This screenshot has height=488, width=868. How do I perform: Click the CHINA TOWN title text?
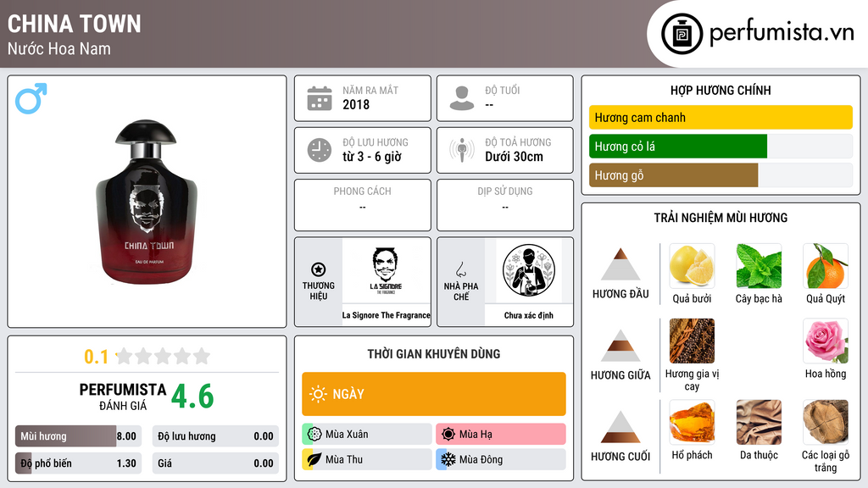(x=75, y=24)
